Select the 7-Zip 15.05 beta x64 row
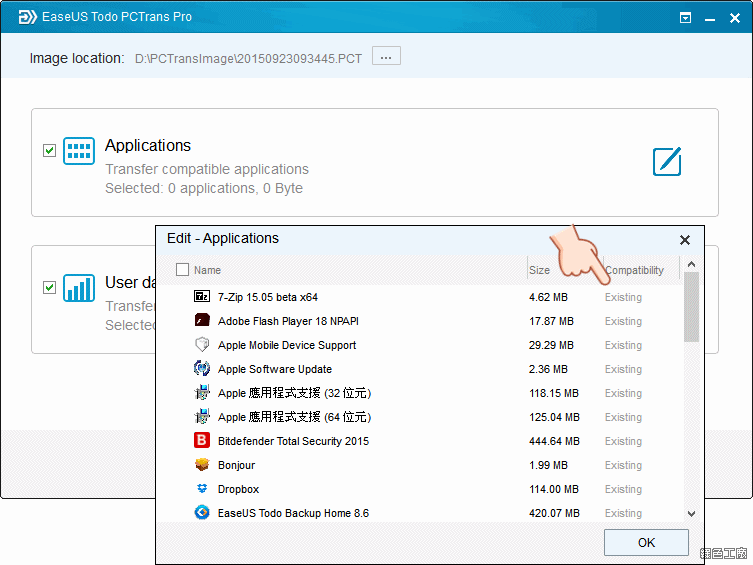The height and width of the screenshot is (565, 753). pyautogui.click(x=420, y=297)
